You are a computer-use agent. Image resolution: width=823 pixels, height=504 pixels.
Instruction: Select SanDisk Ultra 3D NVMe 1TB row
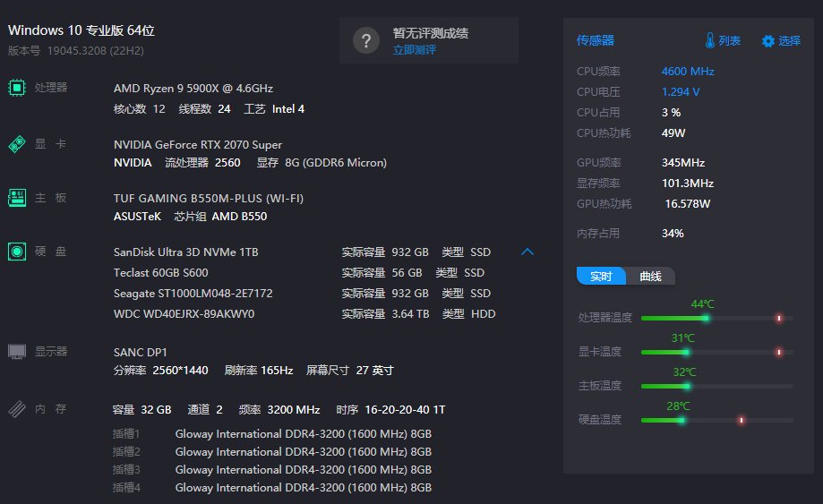[x=304, y=252]
